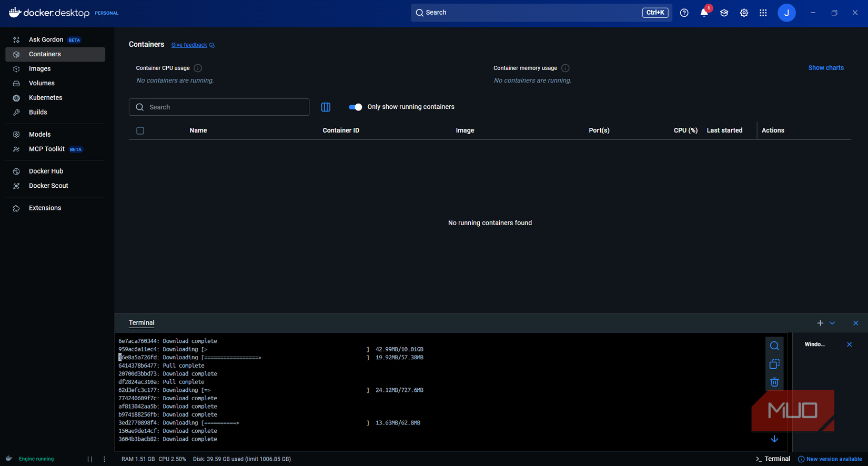Select Containers in the sidebar
868x466 pixels.
coord(55,54)
